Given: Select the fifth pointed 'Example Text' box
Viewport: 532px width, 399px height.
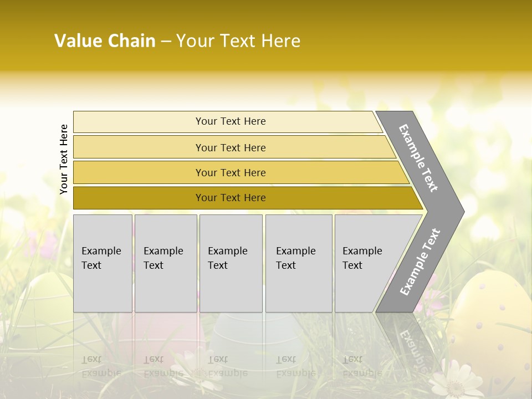Looking at the screenshot, I should pyautogui.click(x=366, y=263).
